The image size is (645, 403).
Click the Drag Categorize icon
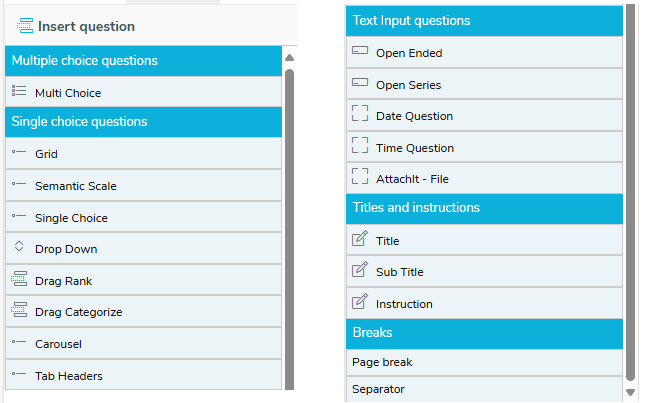pyautogui.click(x=19, y=310)
